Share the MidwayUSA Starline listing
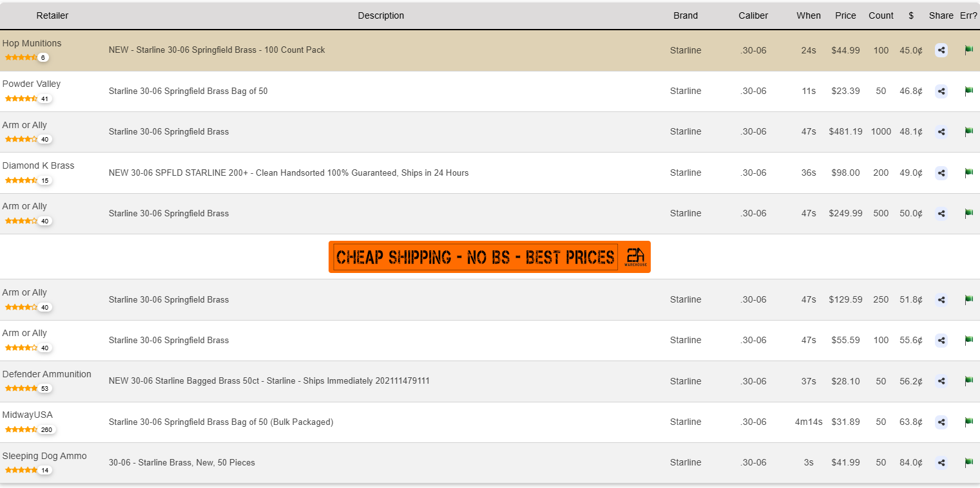The height and width of the screenshot is (488, 980). click(x=941, y=422)
